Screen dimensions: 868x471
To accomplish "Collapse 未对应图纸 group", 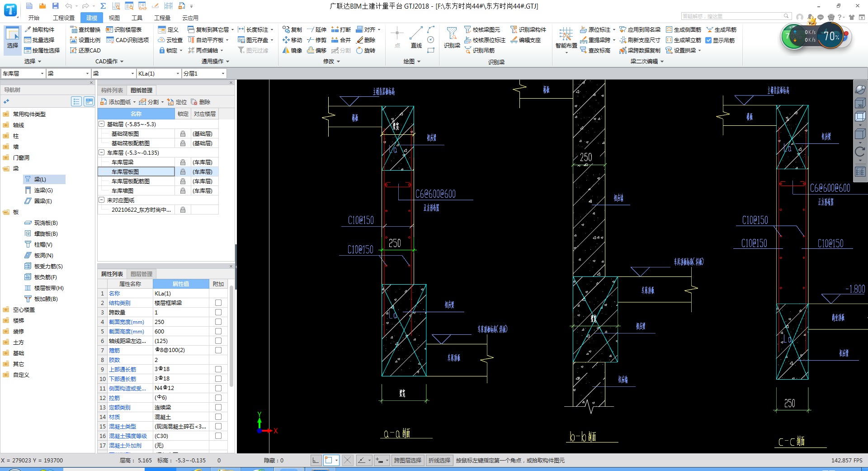I will tap(102, 200).
